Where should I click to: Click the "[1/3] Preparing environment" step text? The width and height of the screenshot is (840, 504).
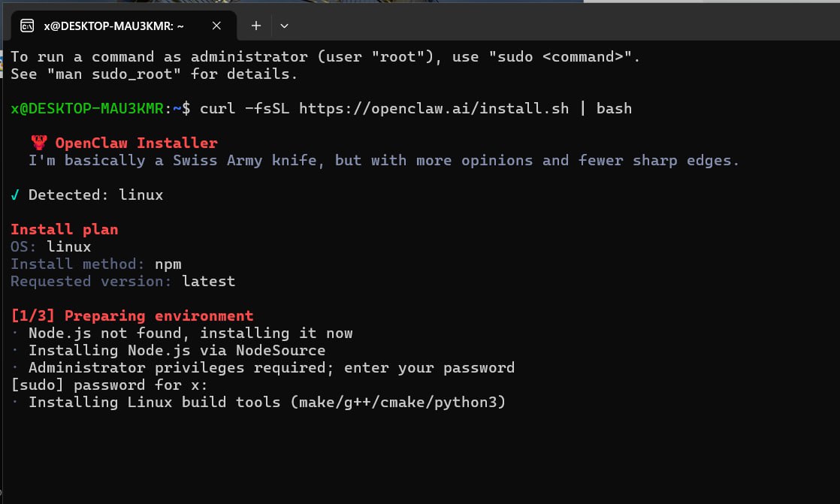coord(132,316)
